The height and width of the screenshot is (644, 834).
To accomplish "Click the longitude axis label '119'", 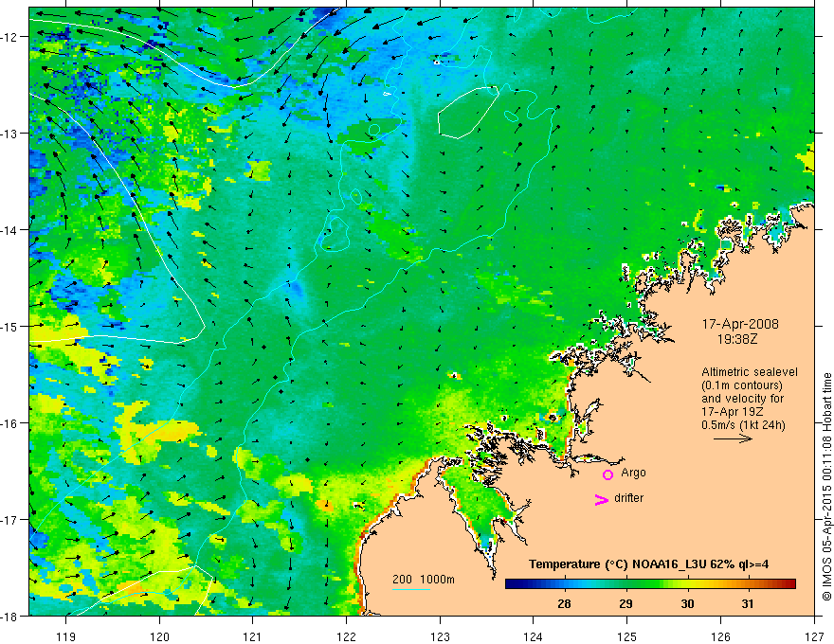I will (66, 636).
